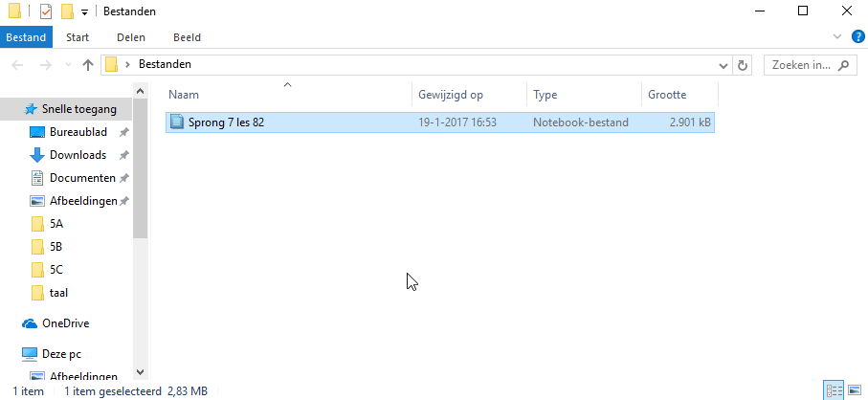Viewport: 868px width, 400px height.
Task: Click navigation pane scrollbar down arrow
Action: coord(140,372)
